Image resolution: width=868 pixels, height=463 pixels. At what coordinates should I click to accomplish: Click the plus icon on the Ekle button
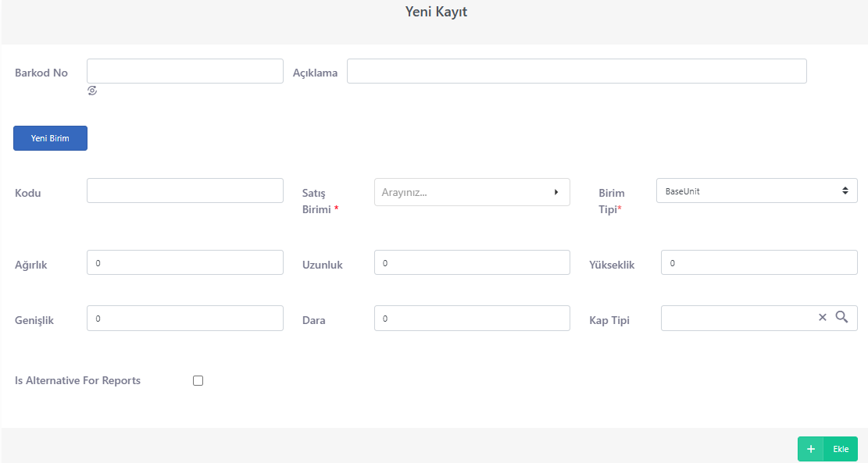pyautogui.click(x=810, y=449)
